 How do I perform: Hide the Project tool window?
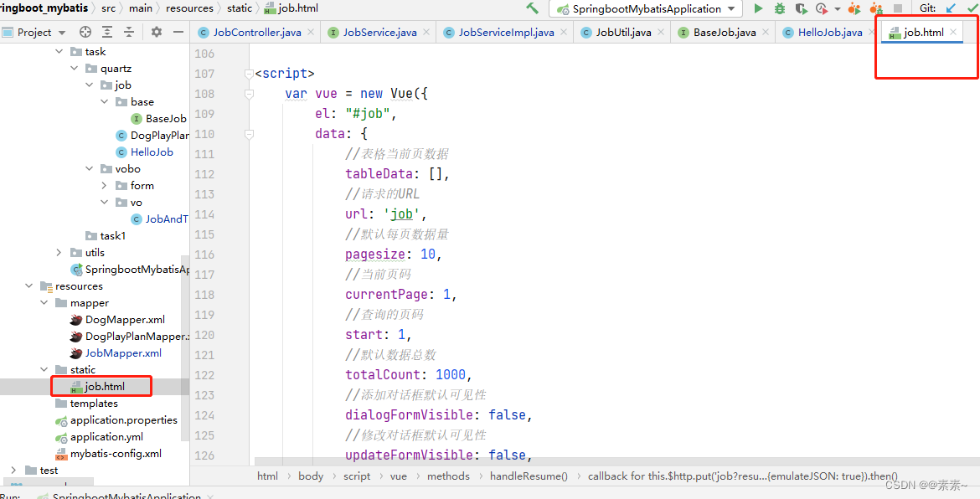[x=178, y=32]
